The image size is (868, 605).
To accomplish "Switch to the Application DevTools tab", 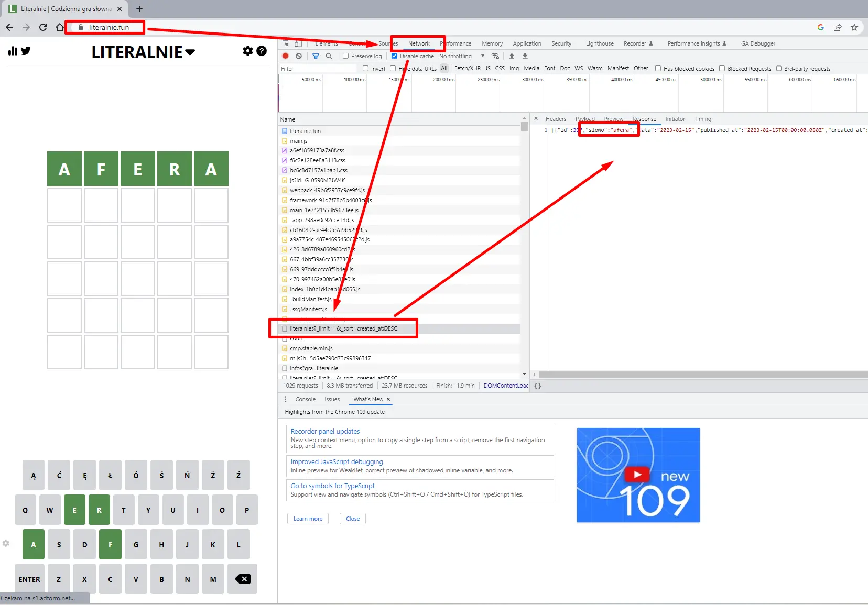I will tap(527, 43).
